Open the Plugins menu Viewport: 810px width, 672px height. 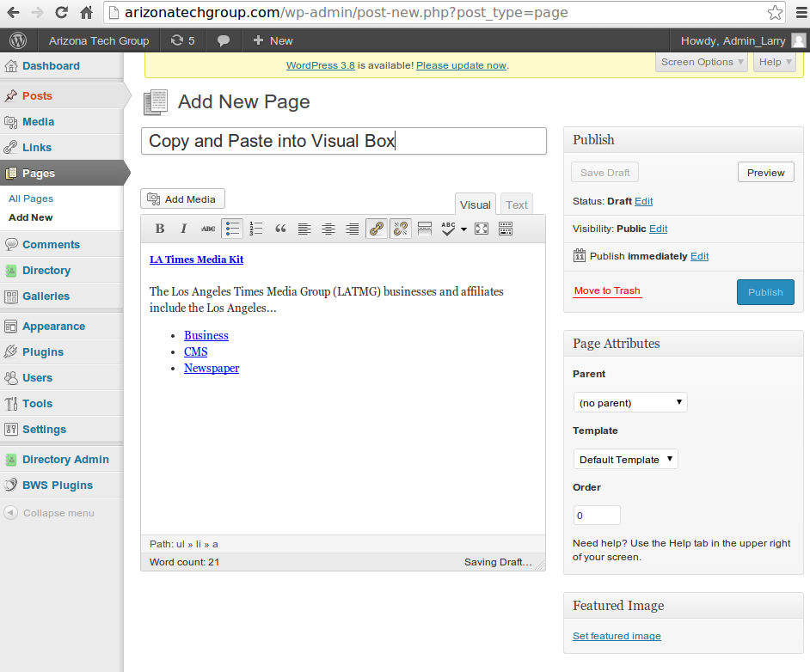43,352
